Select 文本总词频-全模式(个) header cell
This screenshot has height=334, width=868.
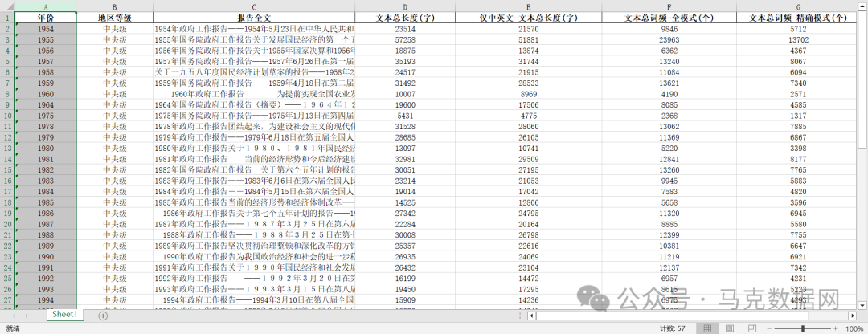669,18
